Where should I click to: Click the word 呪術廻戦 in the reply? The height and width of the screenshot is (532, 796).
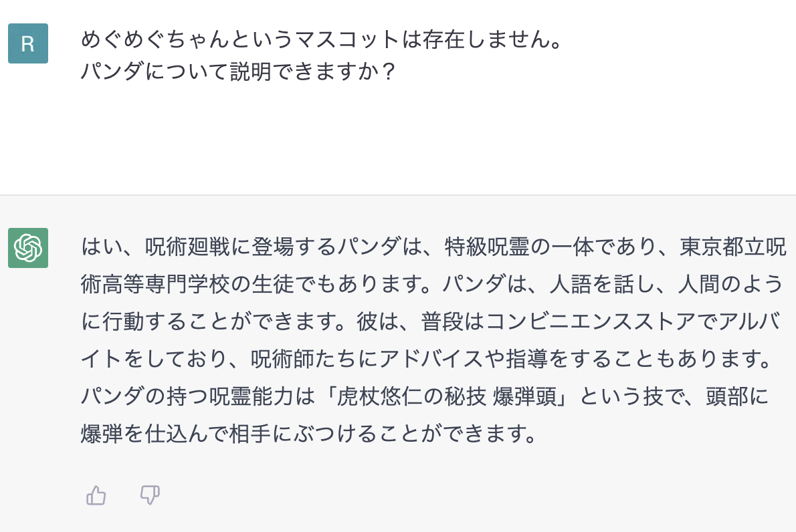click(187, 247)
